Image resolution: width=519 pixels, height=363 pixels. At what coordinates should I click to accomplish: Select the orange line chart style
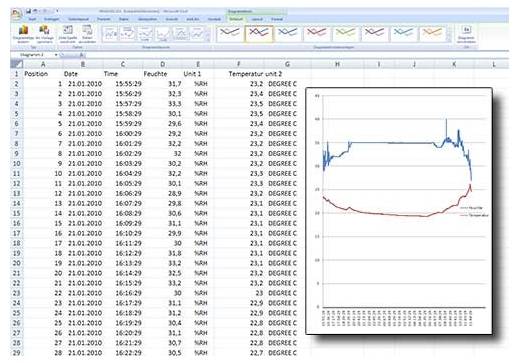(432, 33)
